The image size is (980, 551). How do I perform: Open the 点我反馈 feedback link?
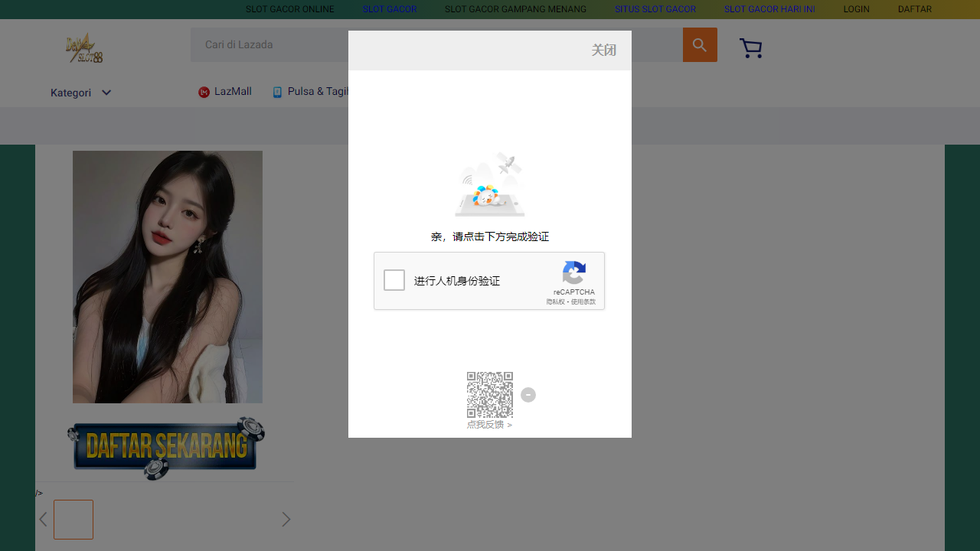[485, 425]
